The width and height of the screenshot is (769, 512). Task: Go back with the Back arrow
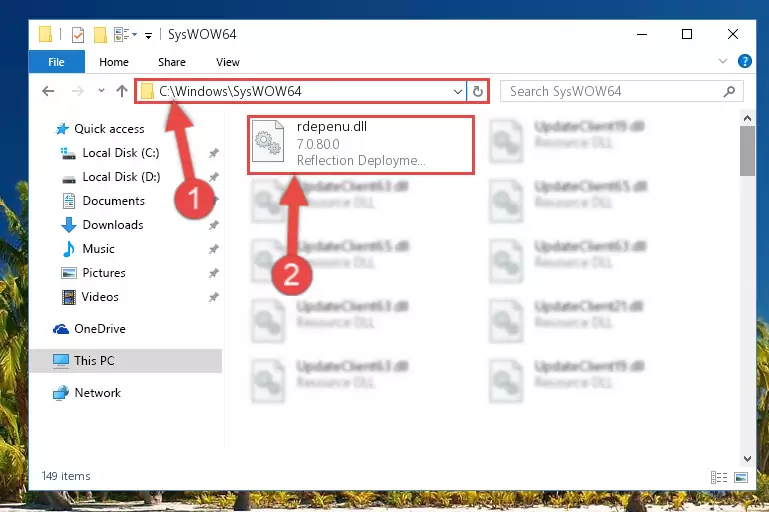click(x=48, y=91)
